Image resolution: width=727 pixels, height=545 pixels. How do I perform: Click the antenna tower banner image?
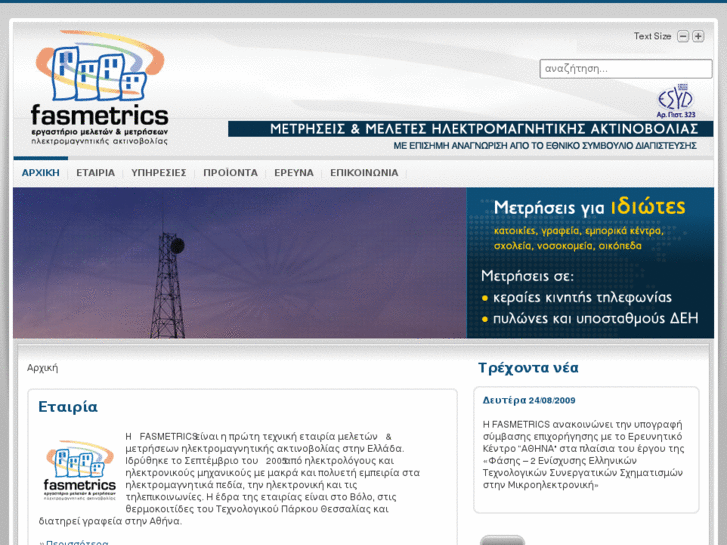(x=240, y=263)
